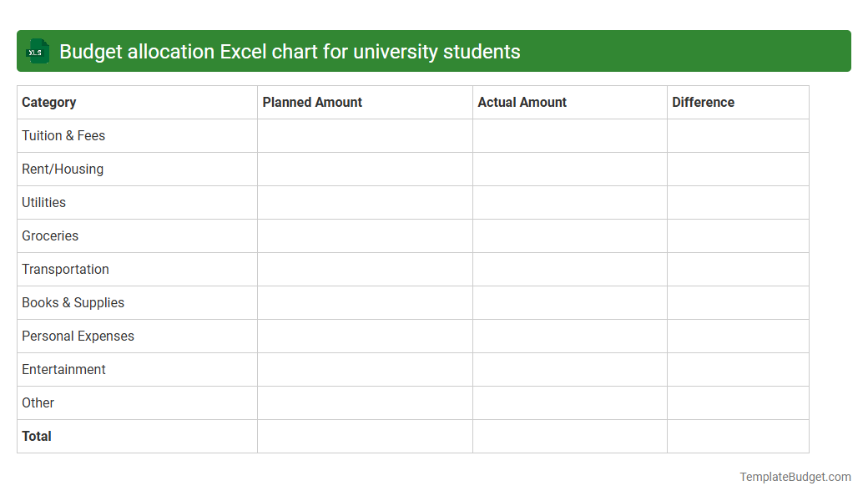Select the Difference cell in the Total row
Screen dimensions: 868x501
[x=737, y=436]
